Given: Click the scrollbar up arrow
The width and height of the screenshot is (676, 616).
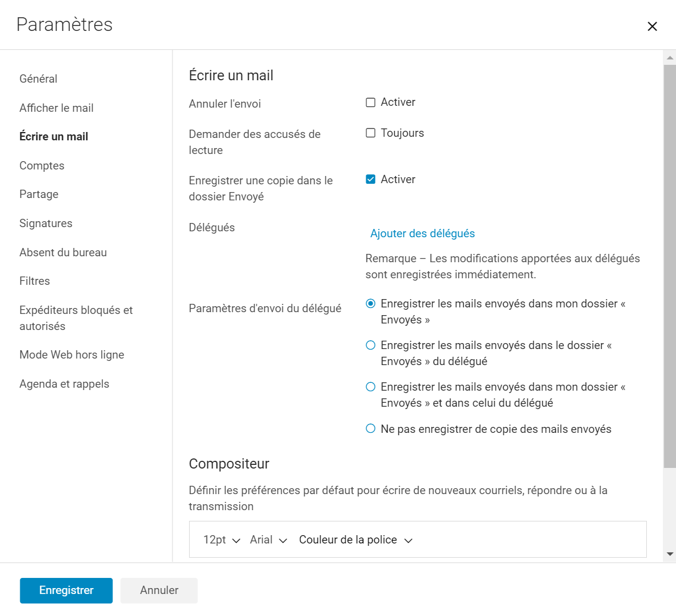Looking at the screenshot, I should point(669,57).
